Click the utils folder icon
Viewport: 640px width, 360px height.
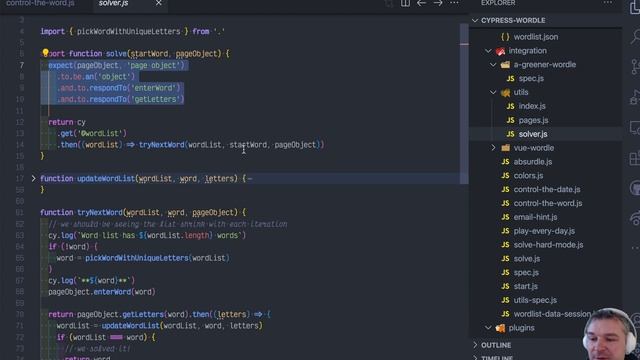coord(505,93)
